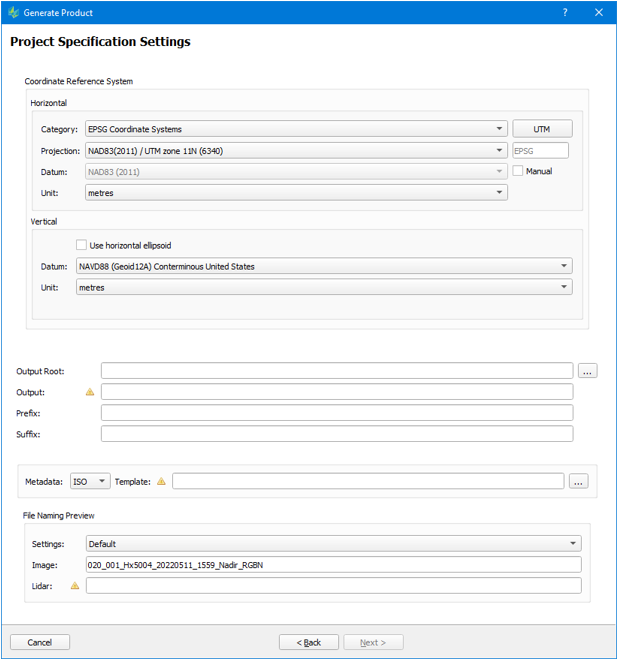The height and width of the screenshot is (660, 618).
Task: Enable the Manual checkbox
Action: (x=518, y=171)
